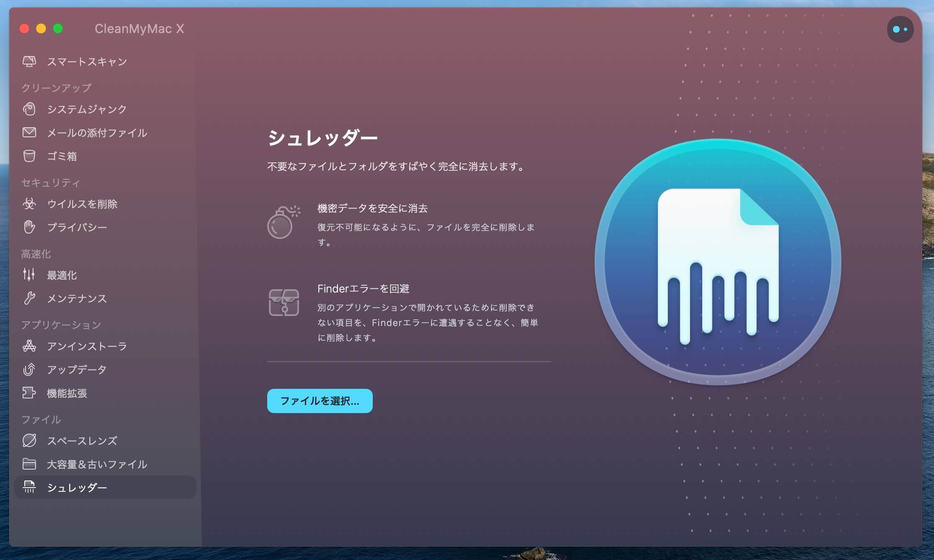Open the CleanMyMac assistant at top right
934x560 pixels.
[900, 29]
